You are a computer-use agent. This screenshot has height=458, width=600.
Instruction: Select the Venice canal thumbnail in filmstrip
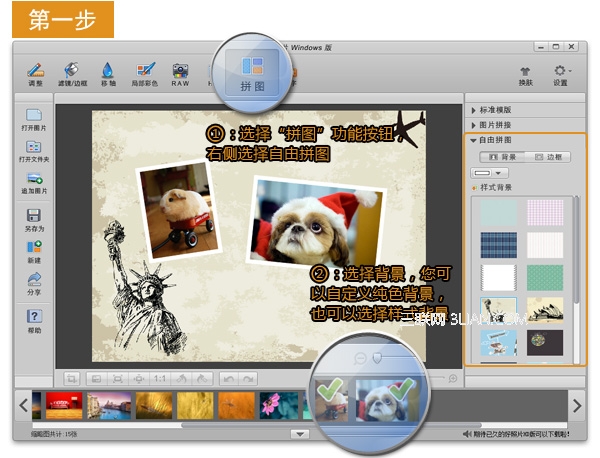(x=109, y=406)
